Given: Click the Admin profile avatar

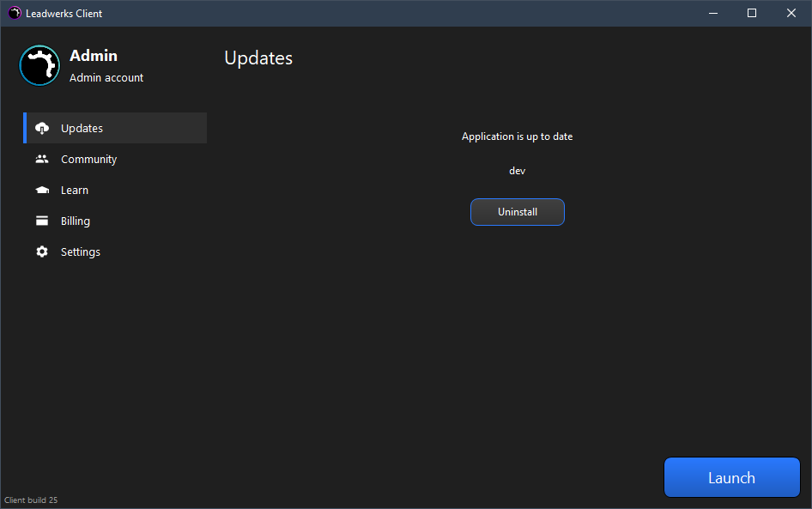Looking at the screenshot, I should 39,65.
